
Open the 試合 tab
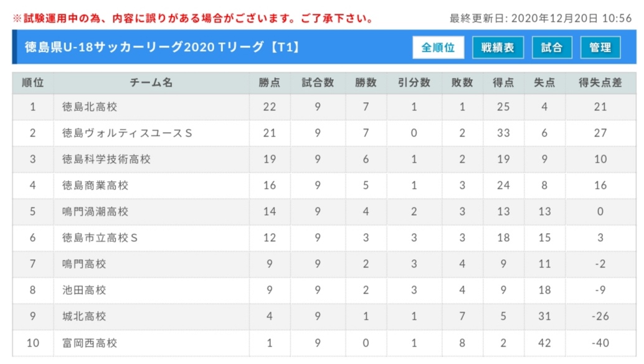[552, 47]
